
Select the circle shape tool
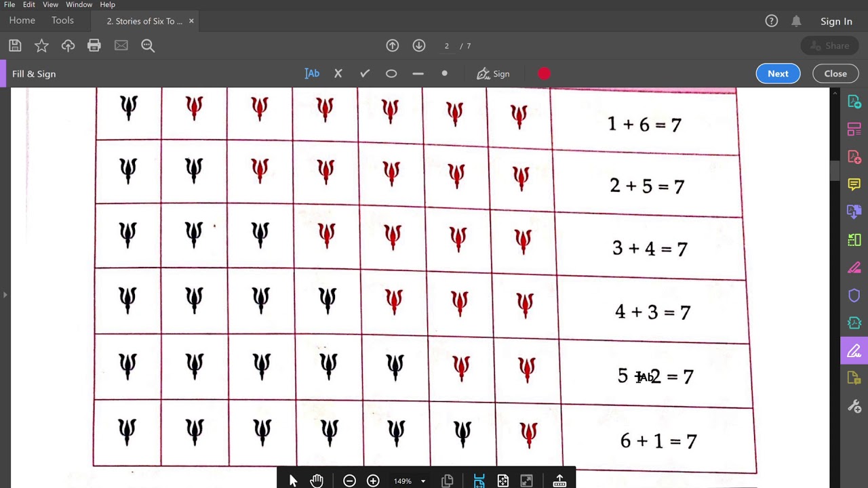(x=391, y=73)
